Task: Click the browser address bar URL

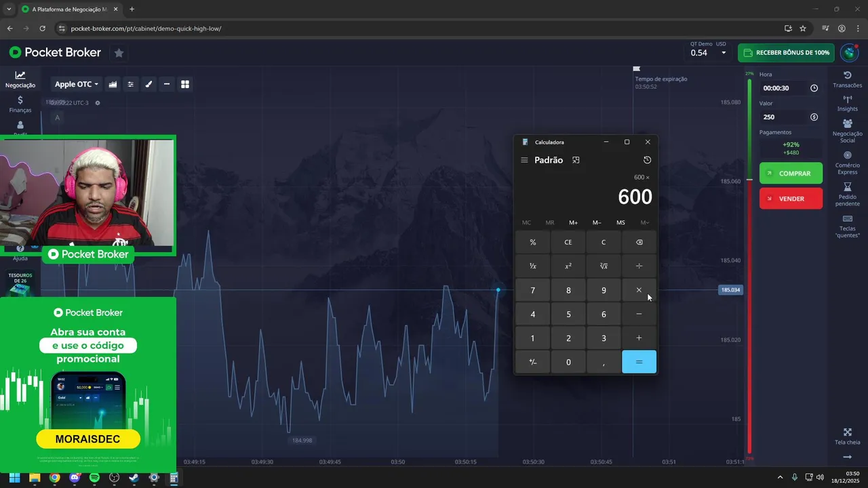Action: (146, 28)
